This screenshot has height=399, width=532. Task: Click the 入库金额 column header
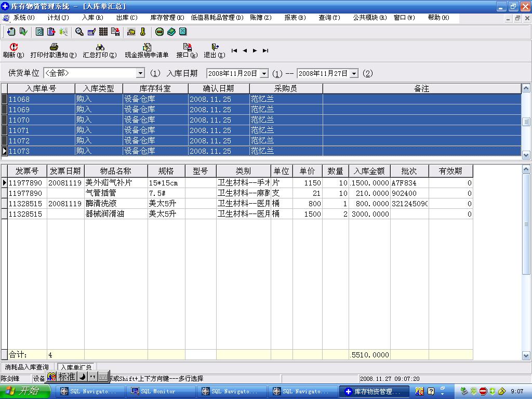point(369,171)
